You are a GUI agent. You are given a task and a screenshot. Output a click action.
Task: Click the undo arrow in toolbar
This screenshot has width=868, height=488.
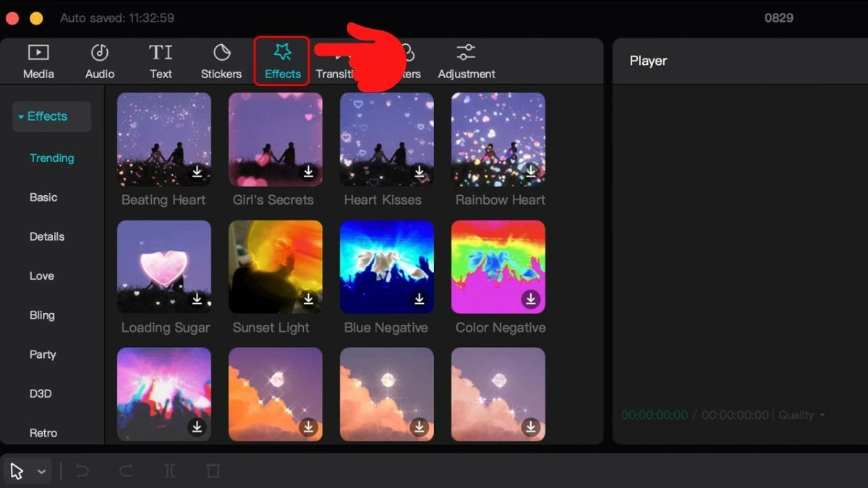[x=82, y=471]
